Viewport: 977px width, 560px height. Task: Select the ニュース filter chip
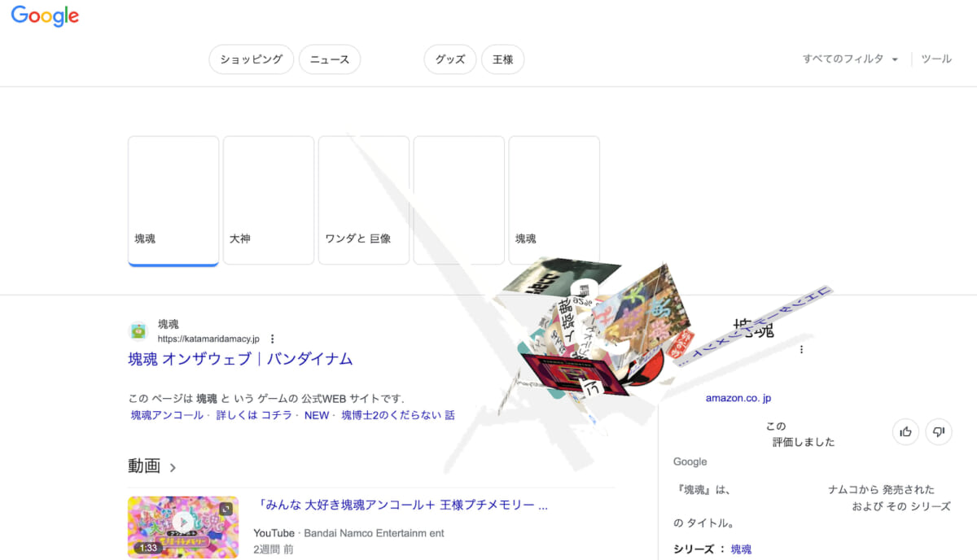330,59
